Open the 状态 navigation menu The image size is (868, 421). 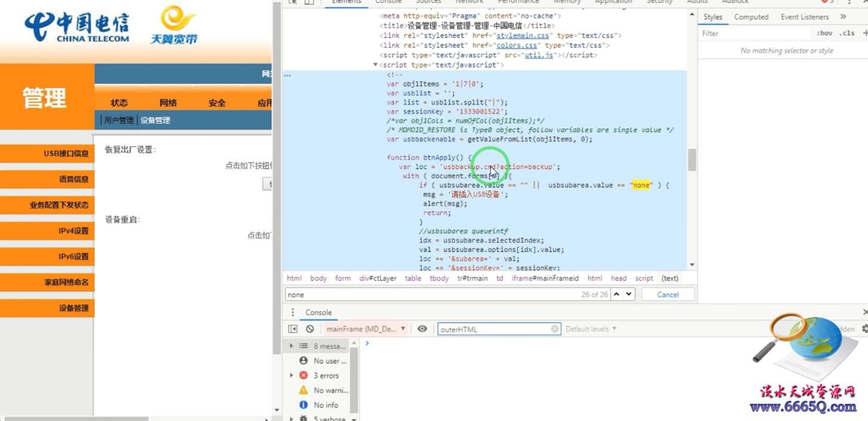[119, 103]
